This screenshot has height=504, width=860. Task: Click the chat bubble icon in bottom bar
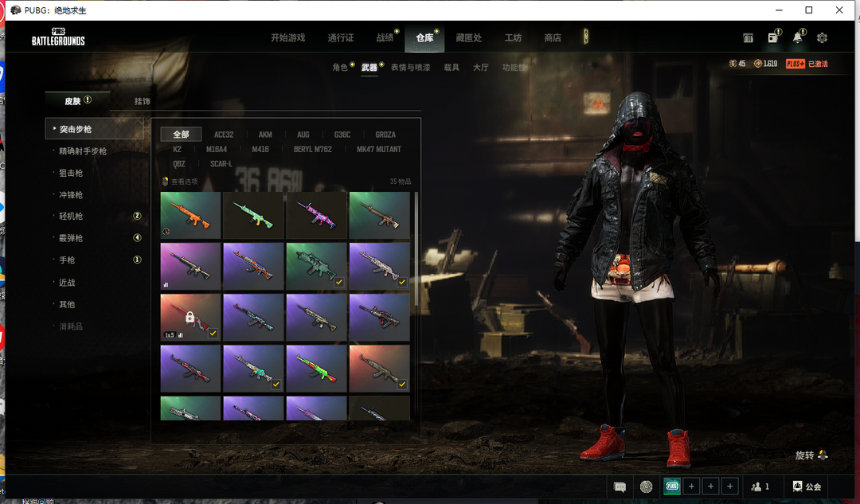coord(620,486)
